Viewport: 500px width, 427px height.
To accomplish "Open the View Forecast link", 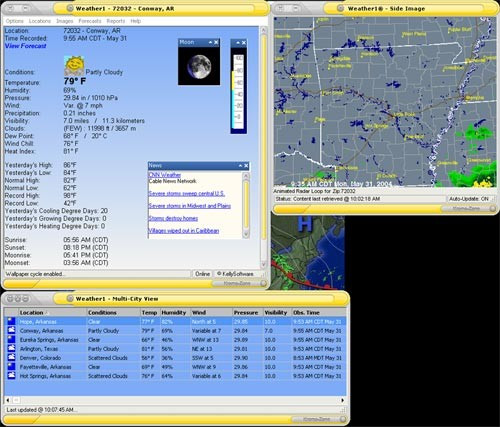I will coord(26,46).
